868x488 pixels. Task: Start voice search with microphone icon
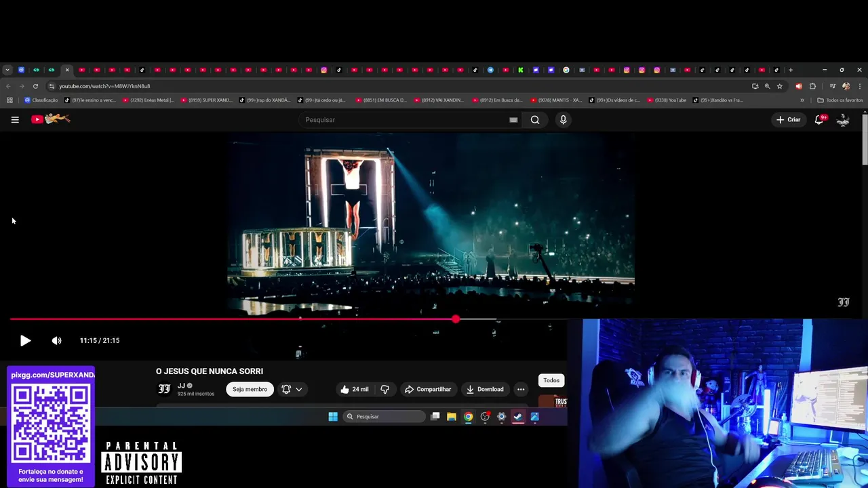pyautogui.click(x=563, y=120)
